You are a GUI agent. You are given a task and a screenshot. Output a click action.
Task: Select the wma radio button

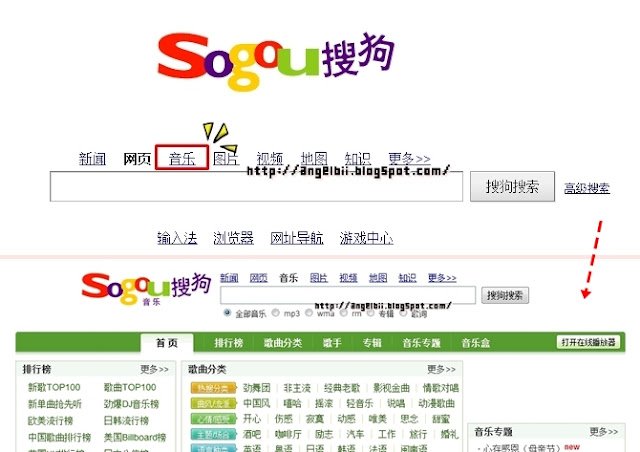click(x=309, y=313)
